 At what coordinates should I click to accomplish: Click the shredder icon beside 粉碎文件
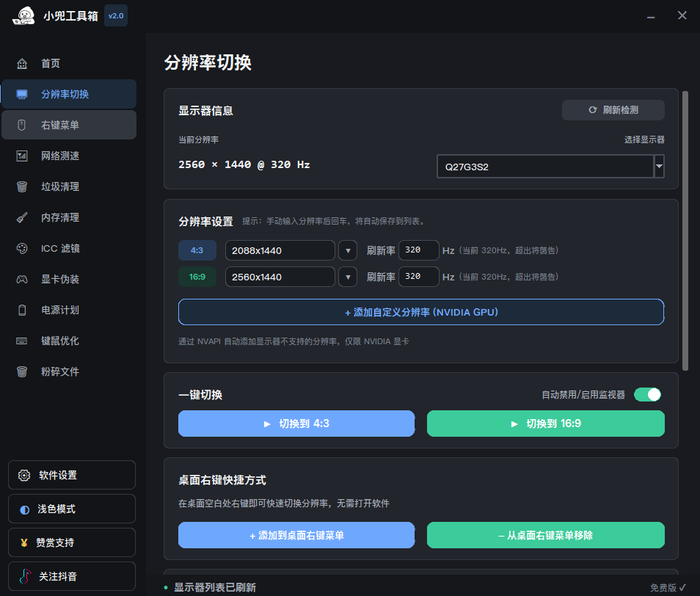[x=22, y=372]
